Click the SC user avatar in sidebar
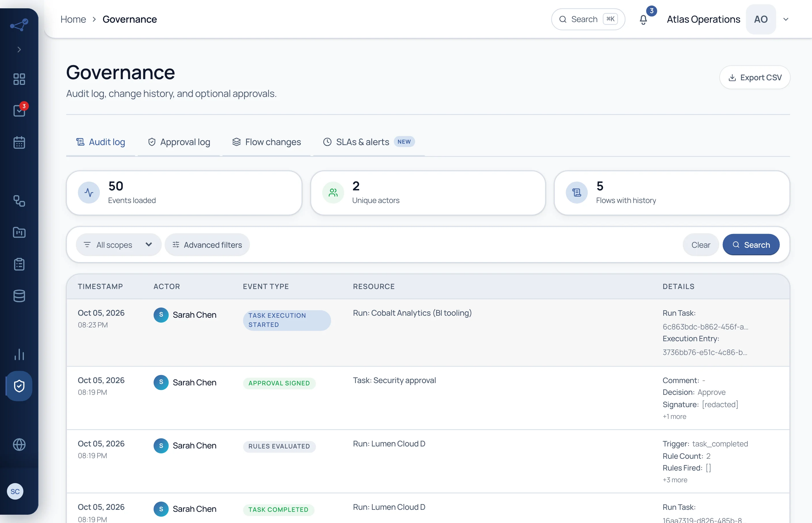Image resolution: width=812 pixels, height=523 pixels. [15, 491]
